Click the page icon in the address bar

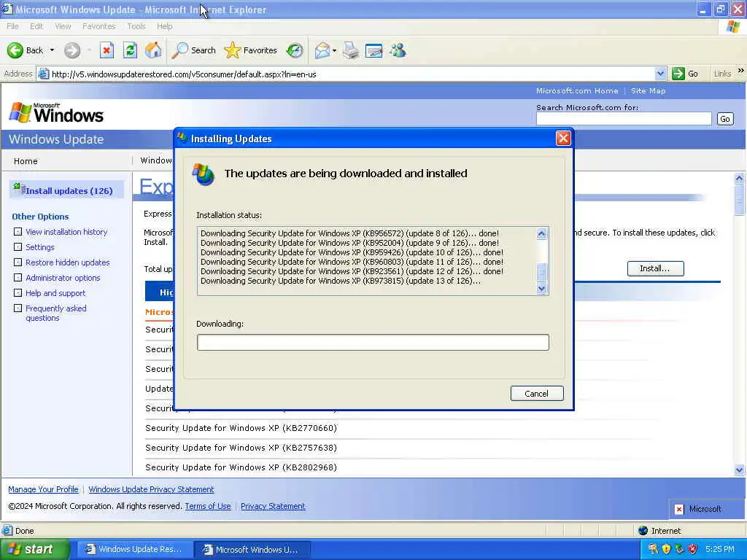tap(43, 74)
